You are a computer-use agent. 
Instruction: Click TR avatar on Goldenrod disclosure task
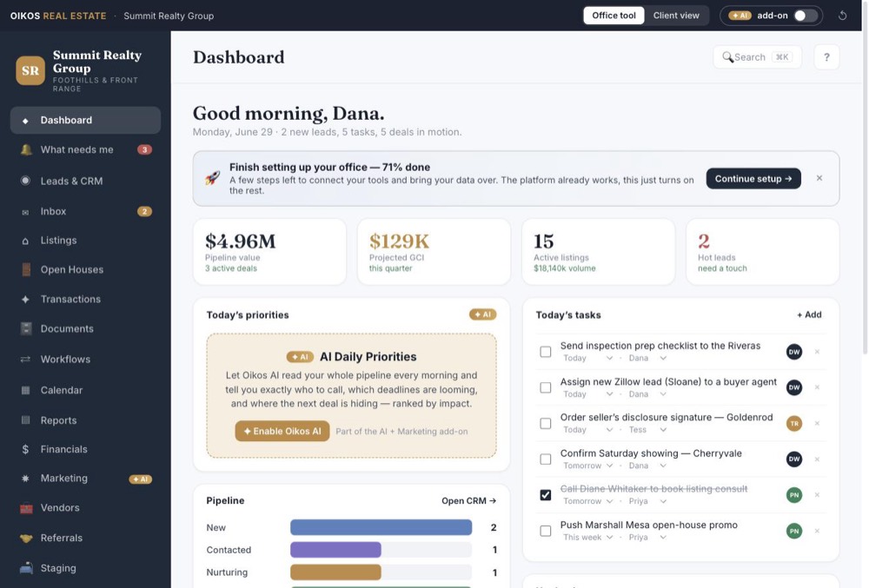point(794,424)
